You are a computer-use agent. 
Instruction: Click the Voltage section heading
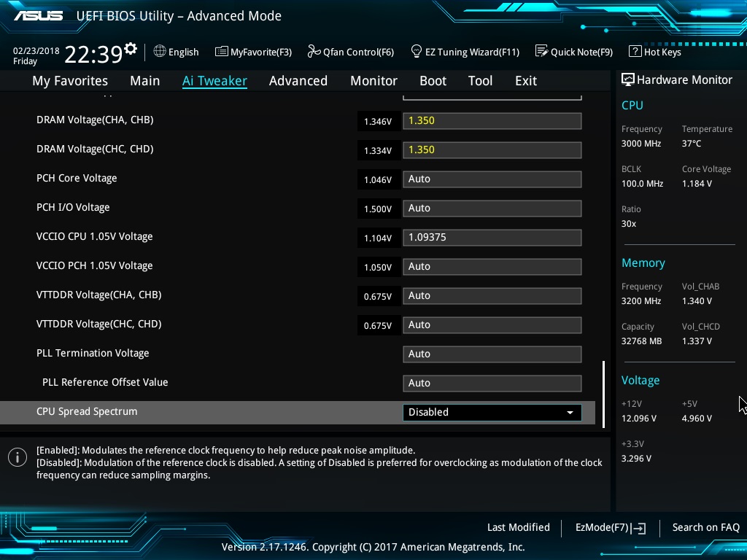click(640, 381)
